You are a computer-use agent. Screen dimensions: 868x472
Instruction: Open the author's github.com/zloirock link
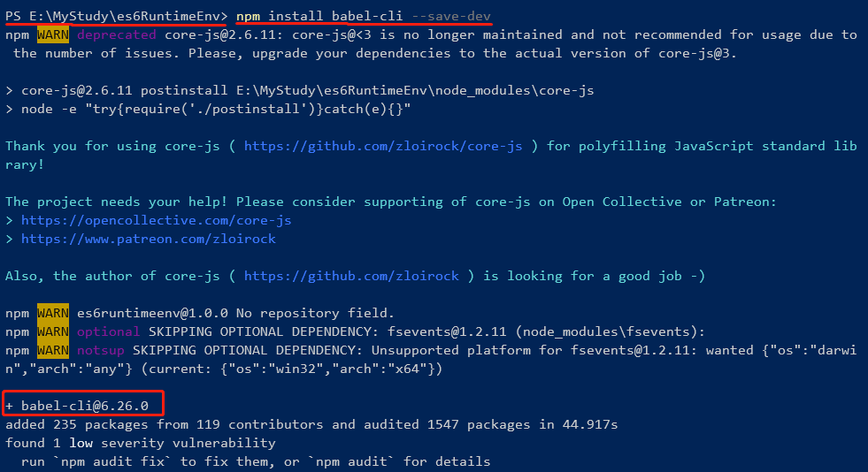[351, 276]
